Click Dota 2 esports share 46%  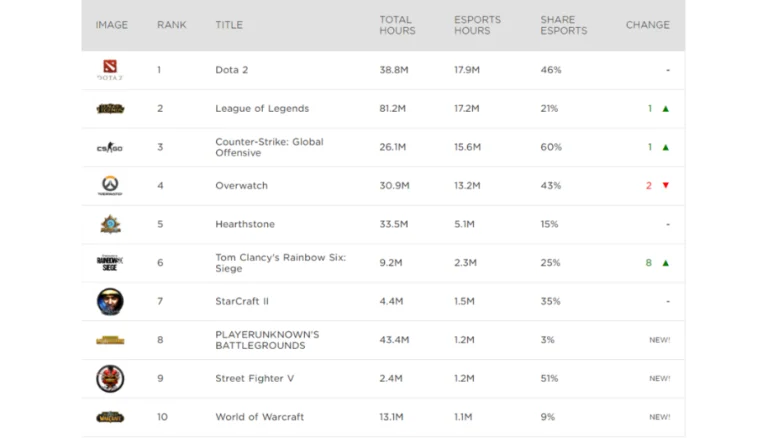coord(551,70)
